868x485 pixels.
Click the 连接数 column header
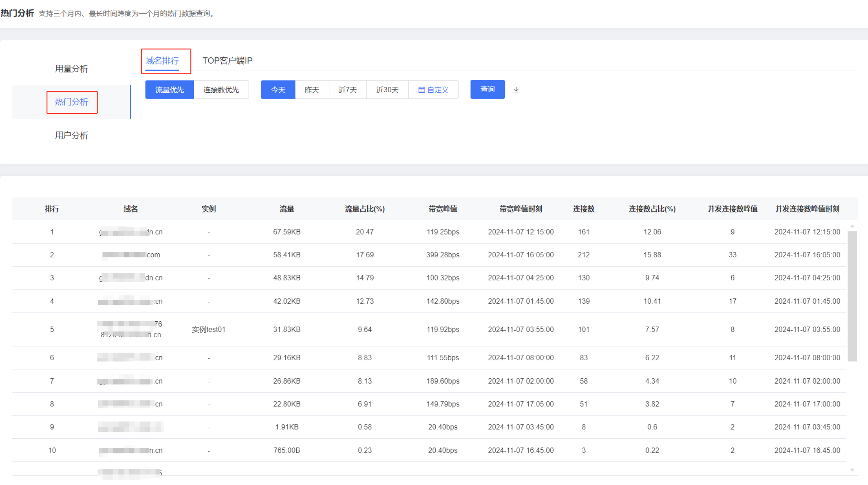pos(583,209)
